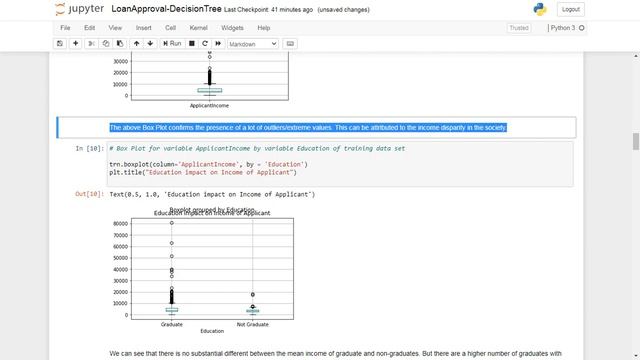Open the command palette keyboard icon

point(290,44)
